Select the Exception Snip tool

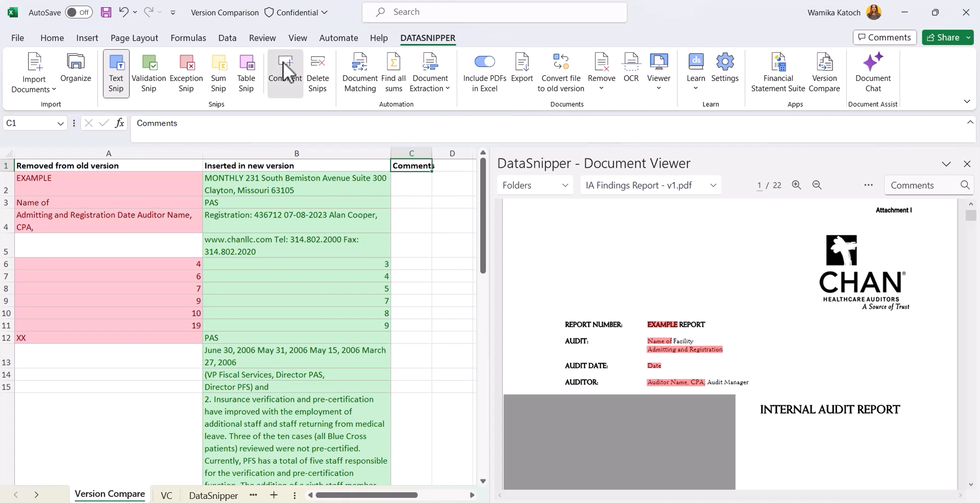click(185, 72)
